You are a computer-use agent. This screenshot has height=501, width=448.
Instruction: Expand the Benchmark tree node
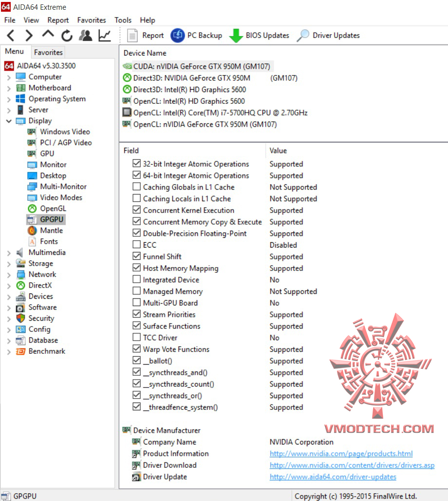click(x=9, y=352)
